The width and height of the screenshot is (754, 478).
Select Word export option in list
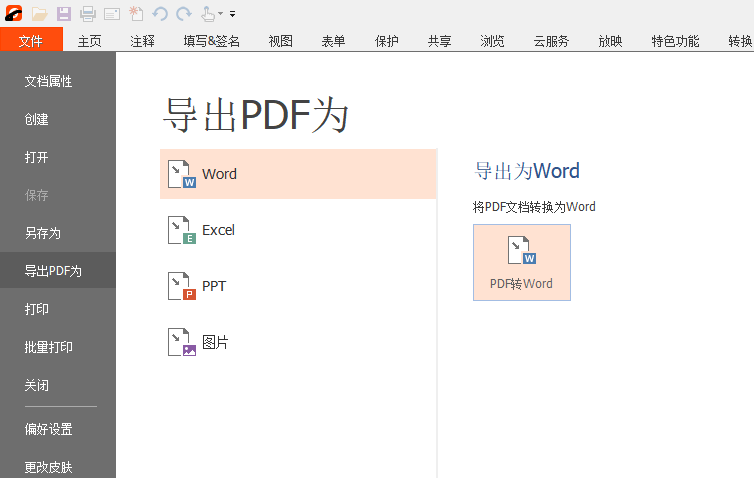[298, 174]
